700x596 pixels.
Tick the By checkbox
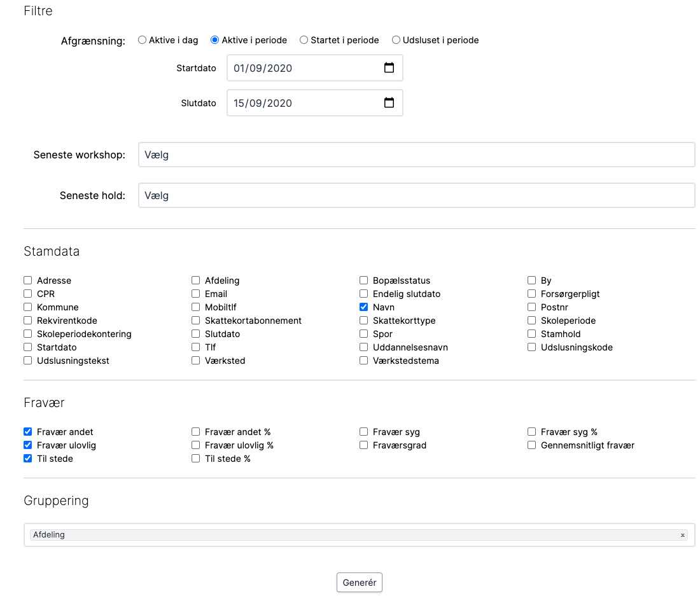(x=532, y=280)
